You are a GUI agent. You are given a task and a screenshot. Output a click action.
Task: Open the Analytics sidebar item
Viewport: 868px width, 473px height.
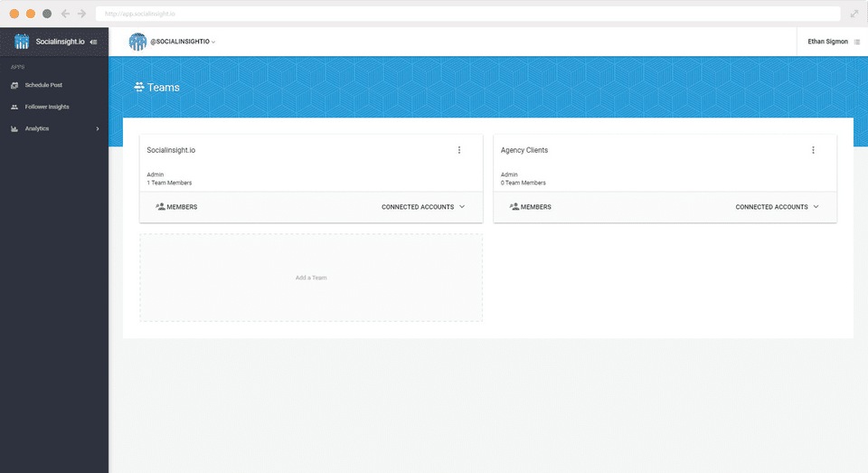pos(36,128)
